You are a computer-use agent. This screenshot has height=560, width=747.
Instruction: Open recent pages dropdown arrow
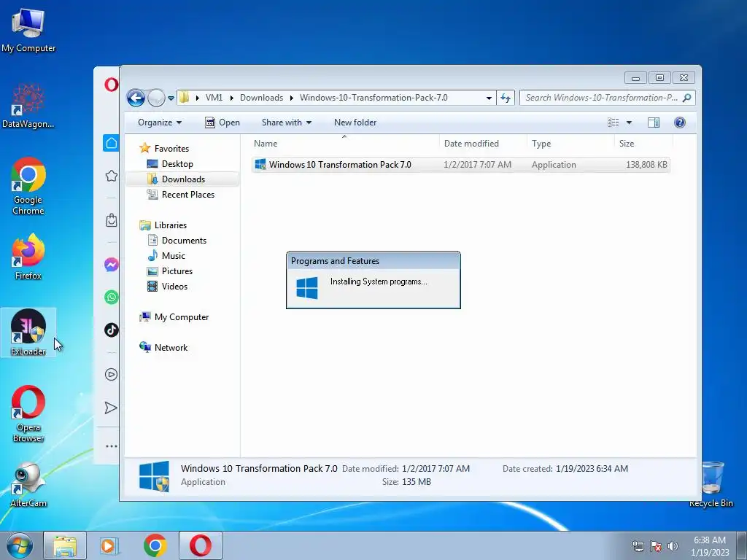pos(171,98)
